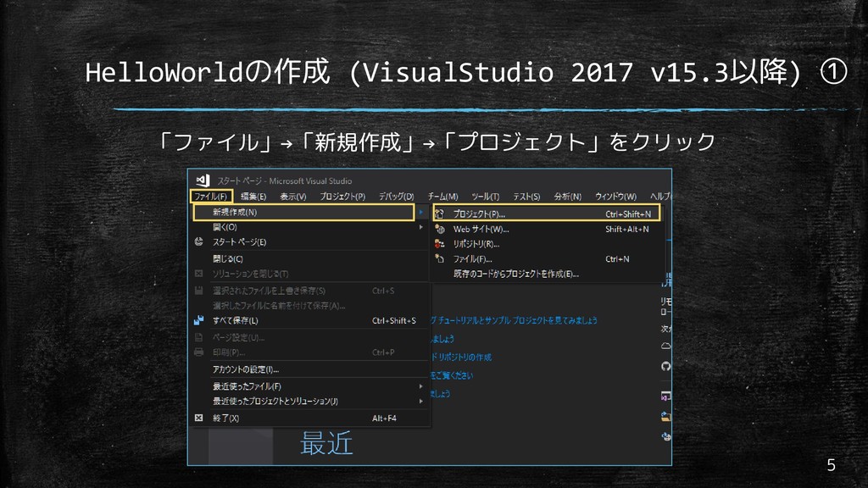Open the 分析(N) menu
The width and height of the screenshot is (868, 488).
pos(568,197)
